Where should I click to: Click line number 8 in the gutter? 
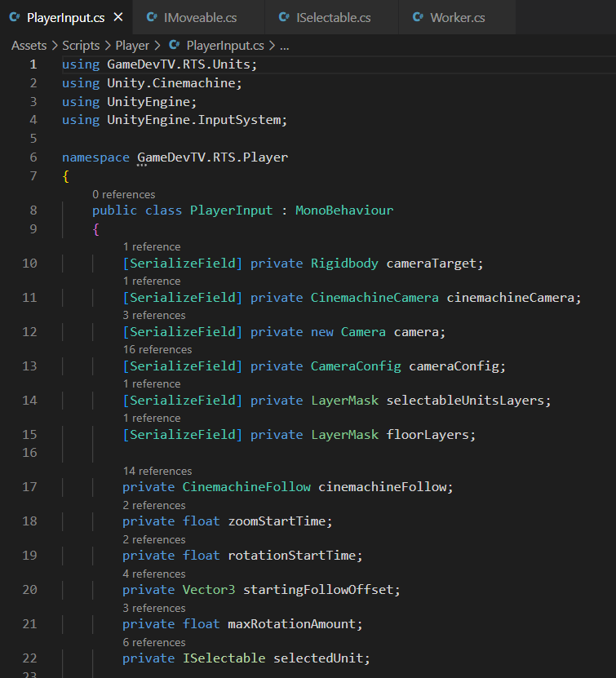[x=33, y=210]
